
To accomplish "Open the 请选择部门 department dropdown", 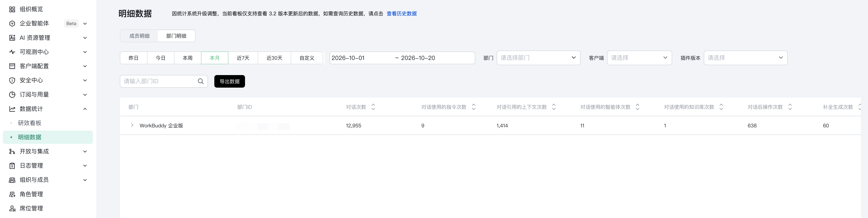I will pyautogui.click(x=538, y=58).
